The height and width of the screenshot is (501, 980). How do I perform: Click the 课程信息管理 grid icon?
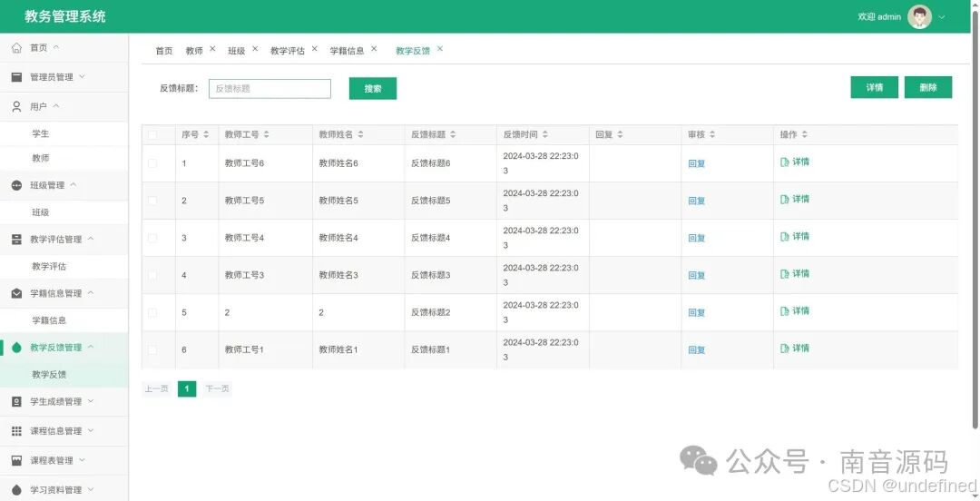click(17, 431)
